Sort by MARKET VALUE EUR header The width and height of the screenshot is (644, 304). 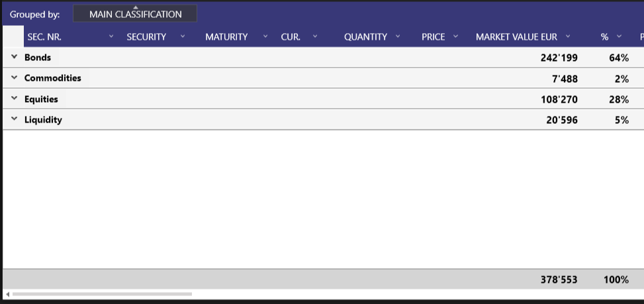[516, 37]
